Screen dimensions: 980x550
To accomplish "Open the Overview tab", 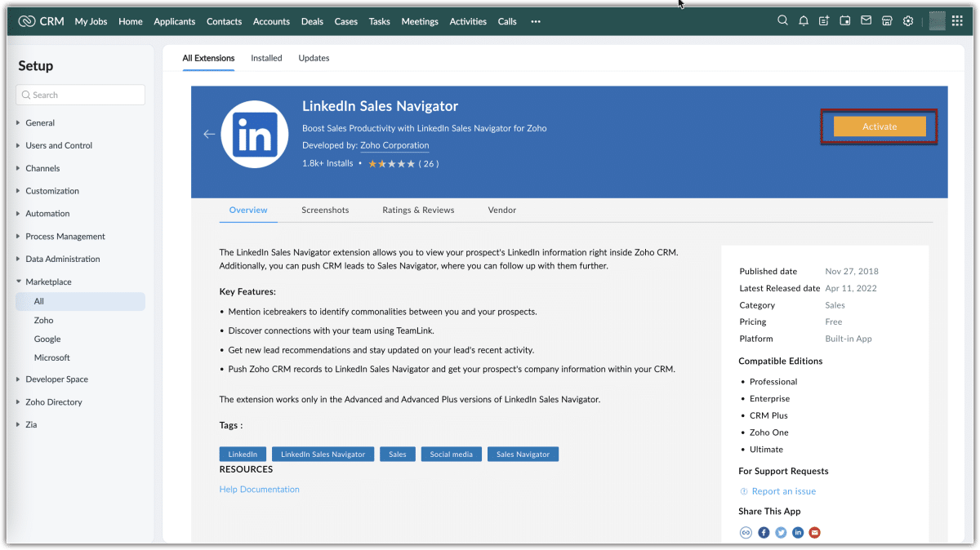I will point(248,211).
